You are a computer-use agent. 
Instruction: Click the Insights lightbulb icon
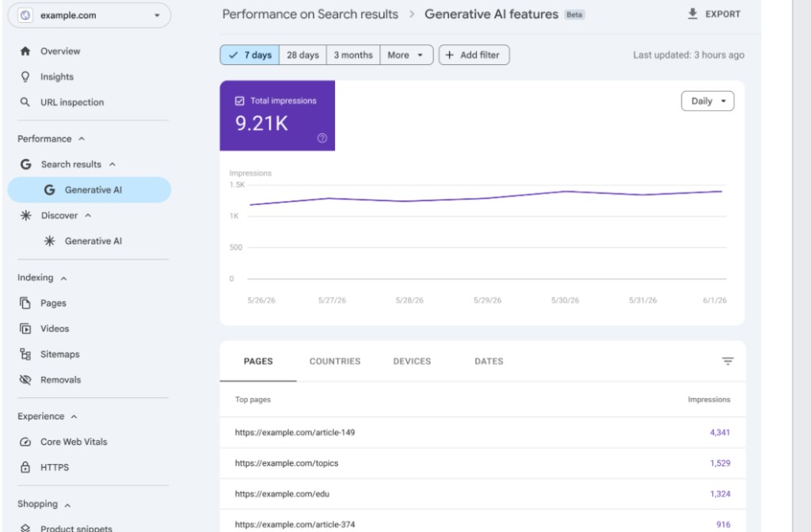tap(25, 77)
